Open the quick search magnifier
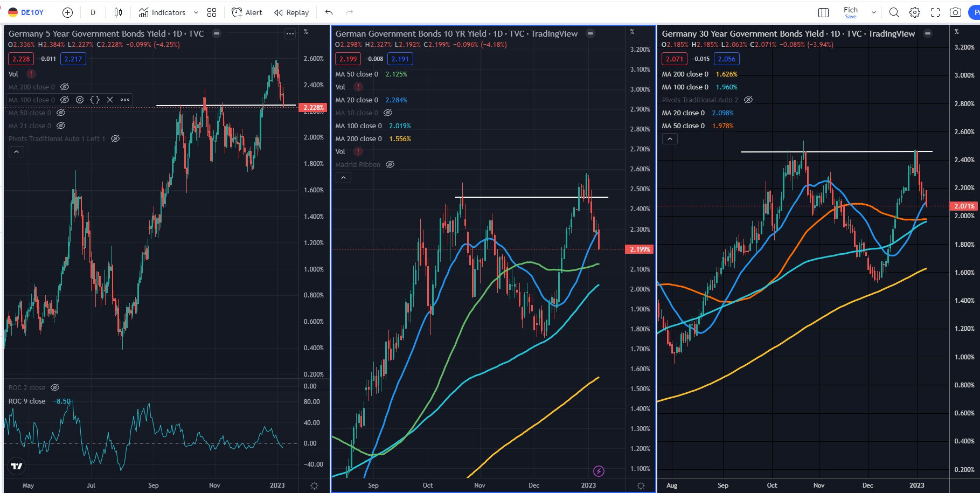The image size is (980, 493). point(894,12)
